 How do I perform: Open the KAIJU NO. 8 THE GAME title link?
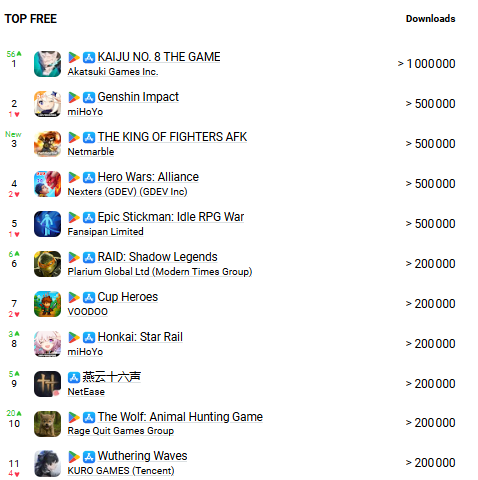click(x=159, y=57)
